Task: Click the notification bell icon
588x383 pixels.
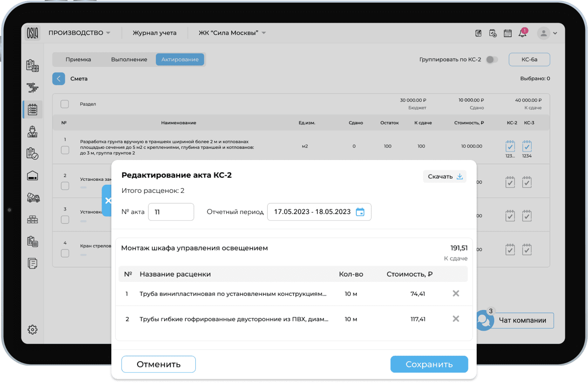Action: click(x=522, y=33)
